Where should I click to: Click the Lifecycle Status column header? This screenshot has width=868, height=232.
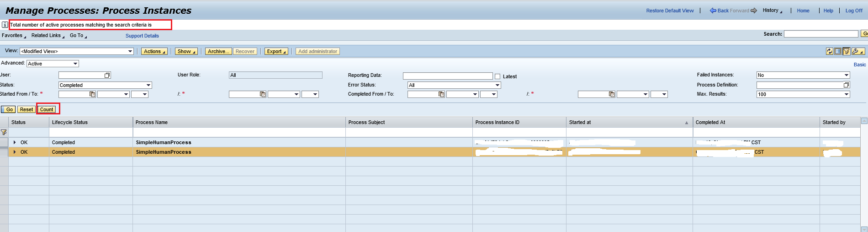(x=91, y=122)
